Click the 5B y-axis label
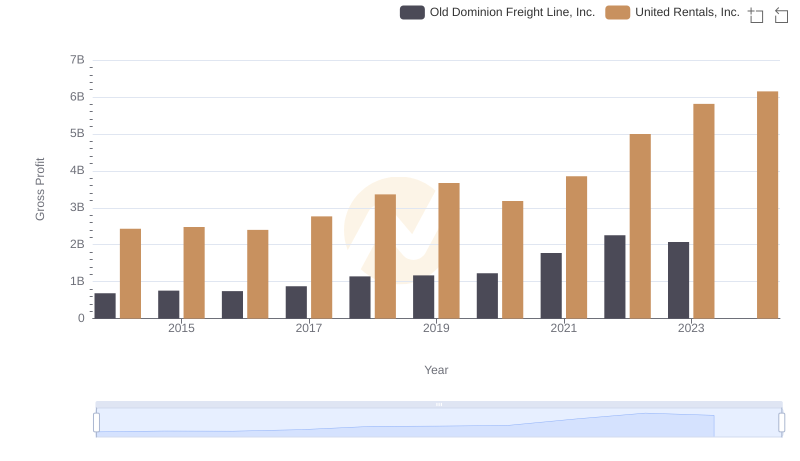The width and height of the screenshot is (800, 461). tap(78, 134)
